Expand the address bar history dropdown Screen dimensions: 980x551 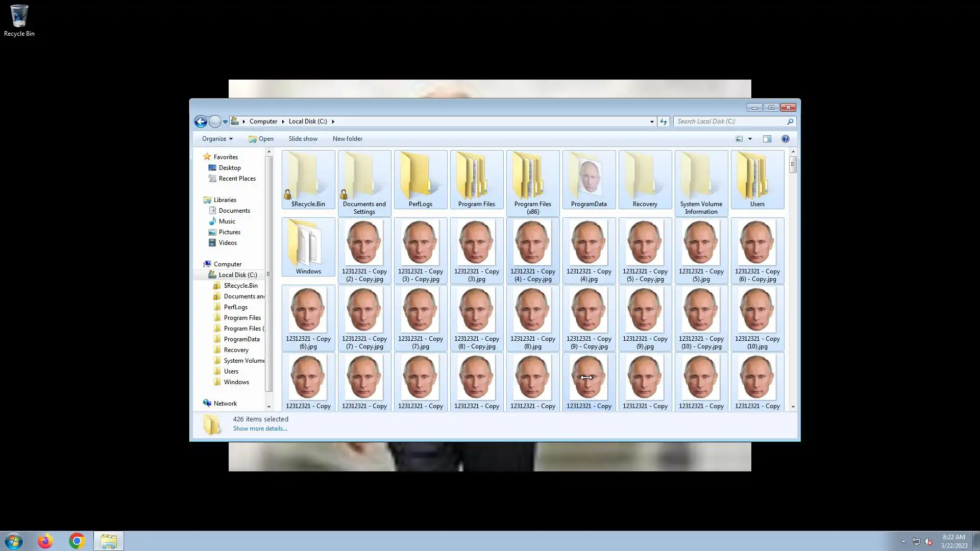pos(652,121)
